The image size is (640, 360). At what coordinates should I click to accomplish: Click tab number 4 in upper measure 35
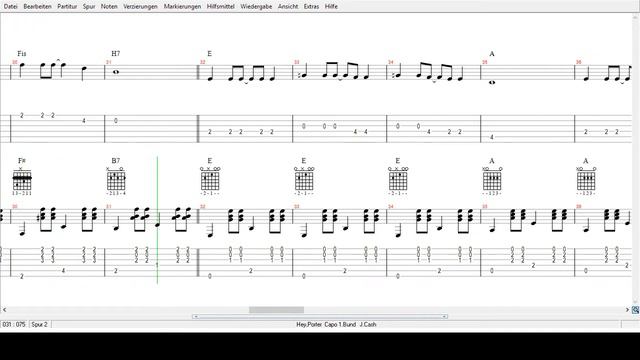tap(491, 137)
